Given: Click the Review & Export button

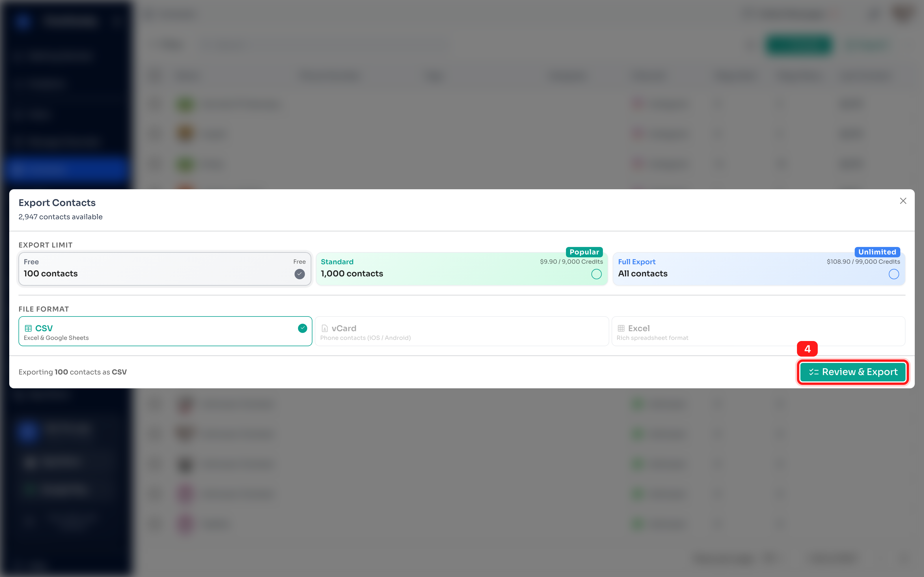Looking at the screenshot, I should coord(853,372).
